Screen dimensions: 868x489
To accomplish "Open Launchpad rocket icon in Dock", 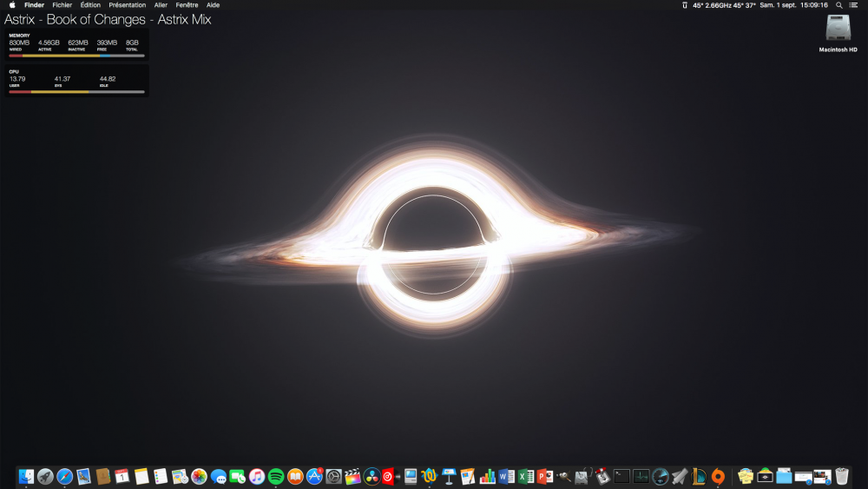I will [45, 476].
